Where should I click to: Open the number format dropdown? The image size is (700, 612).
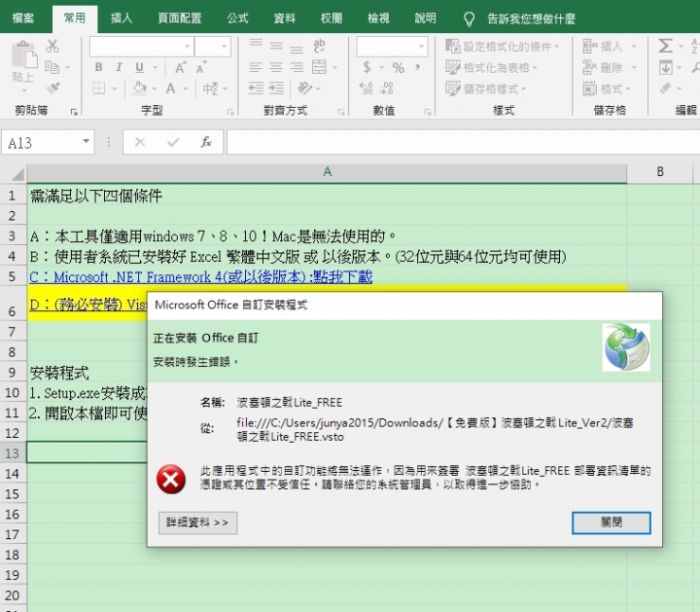click(x=421, y=47)
